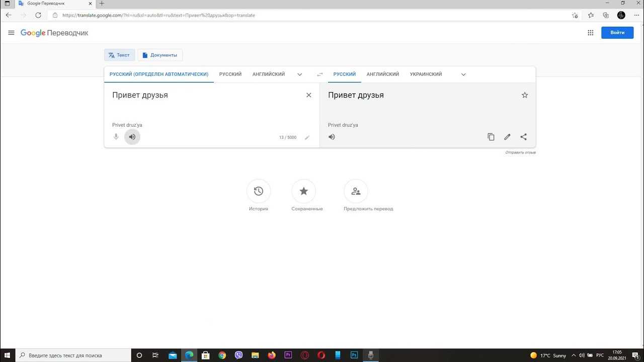Select Английский as target language
This screenshot has width=644, height=362.
pyautogui.click(x=383, y=74)
